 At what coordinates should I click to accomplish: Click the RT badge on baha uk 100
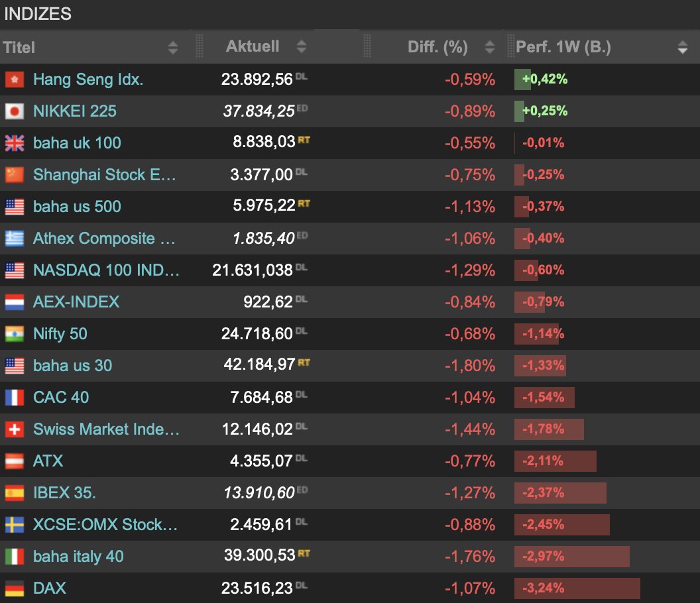(304, 140)
